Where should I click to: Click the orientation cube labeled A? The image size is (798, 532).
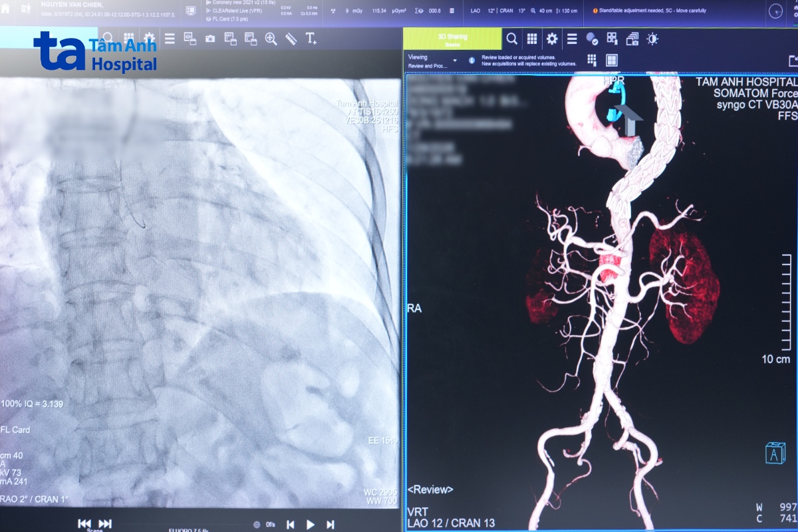tap(775, 453)
